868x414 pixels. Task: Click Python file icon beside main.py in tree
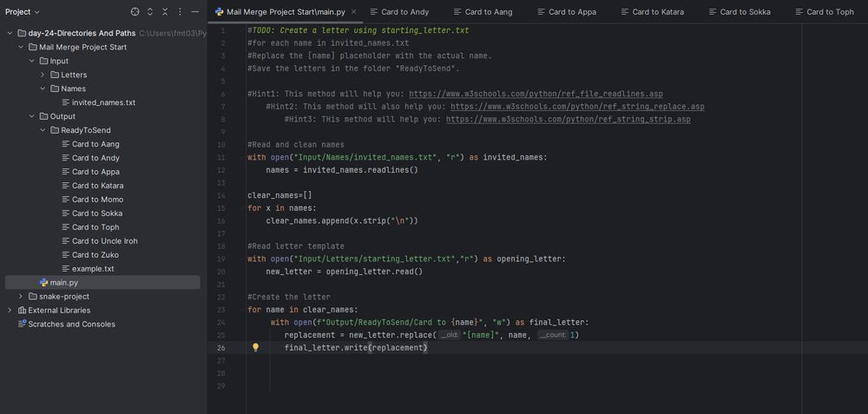coord(43,282)
